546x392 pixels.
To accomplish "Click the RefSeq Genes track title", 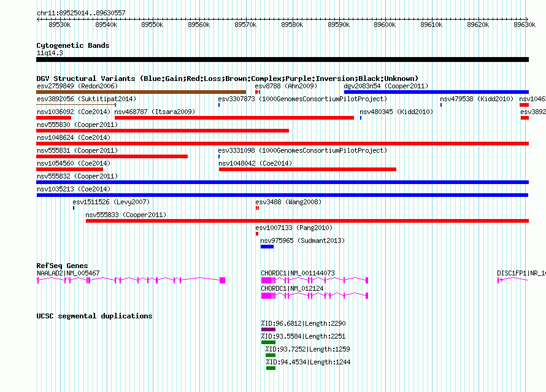I will [63, 266].
